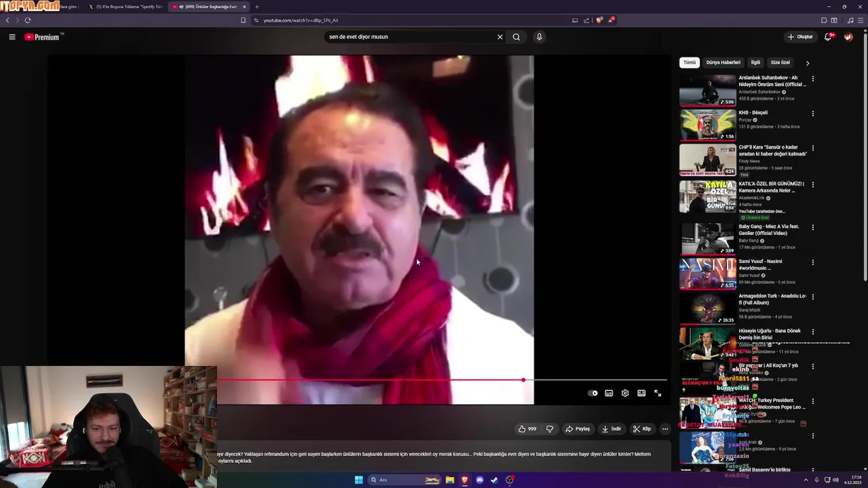Open options menu for KATIL'A ÖZEL video
The image size is (868, 488).
coord(813,184)
